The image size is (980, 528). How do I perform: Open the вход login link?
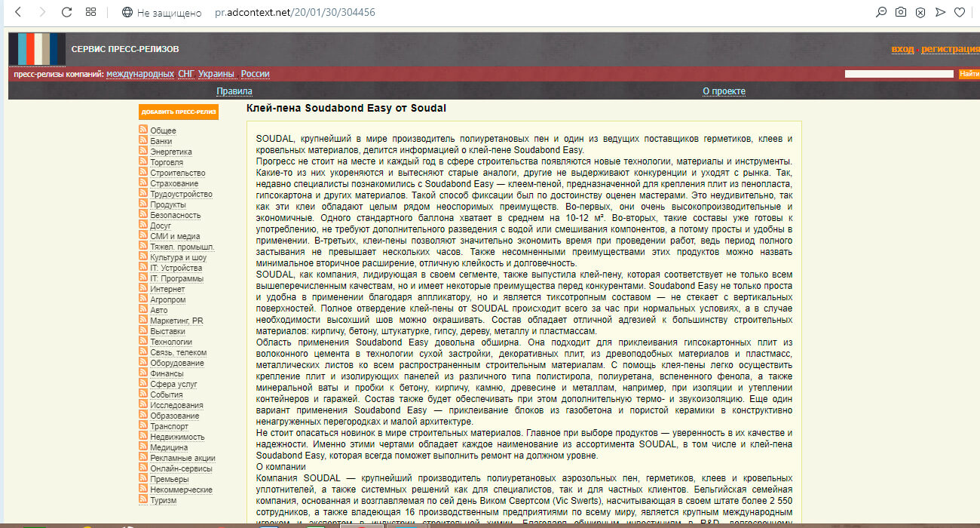(x=902, y=49)
